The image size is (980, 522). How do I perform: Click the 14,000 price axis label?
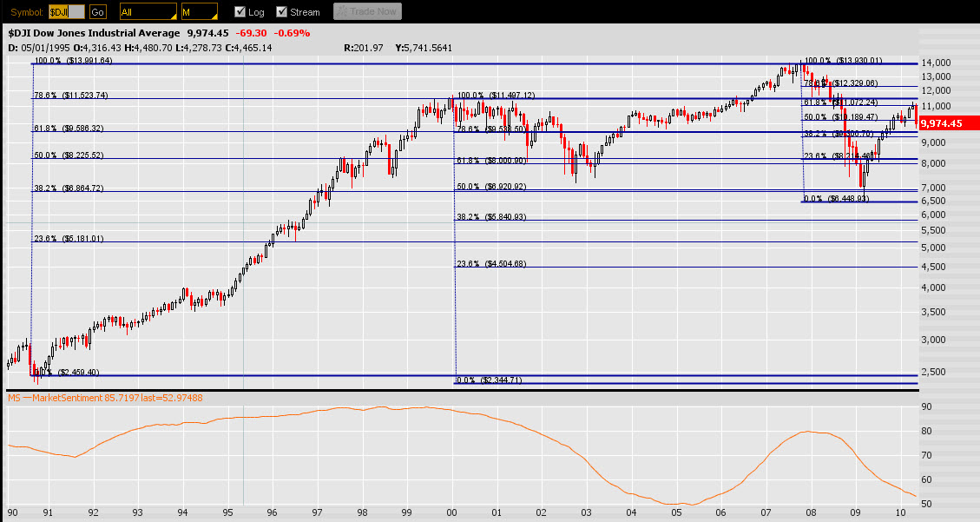pos(936,63)
